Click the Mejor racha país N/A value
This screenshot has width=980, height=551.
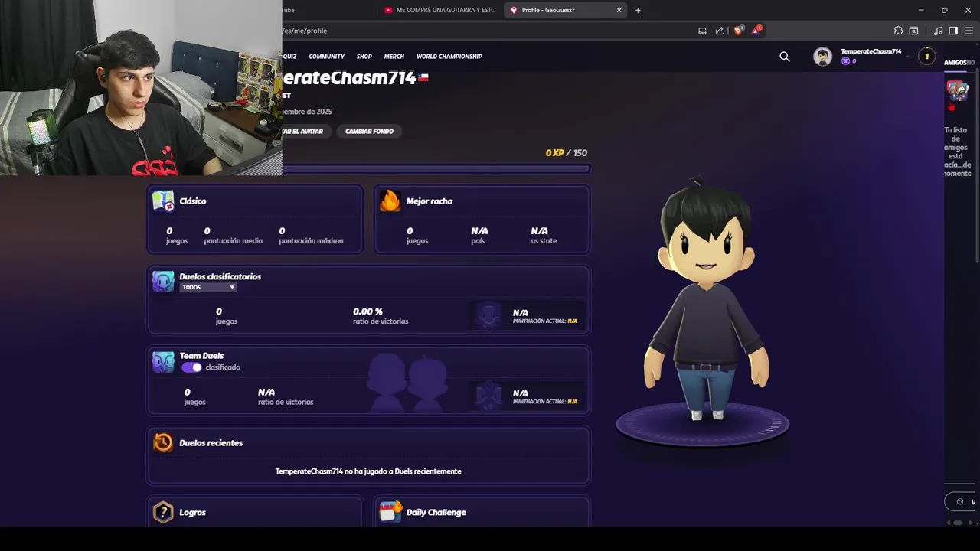tap(479, 231)
